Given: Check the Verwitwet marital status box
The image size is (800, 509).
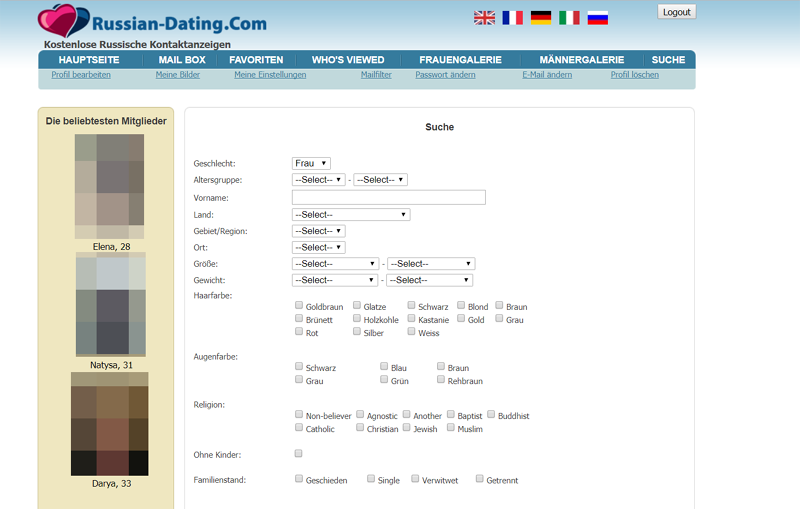Looking at the screenshot, I should [415, 478].
